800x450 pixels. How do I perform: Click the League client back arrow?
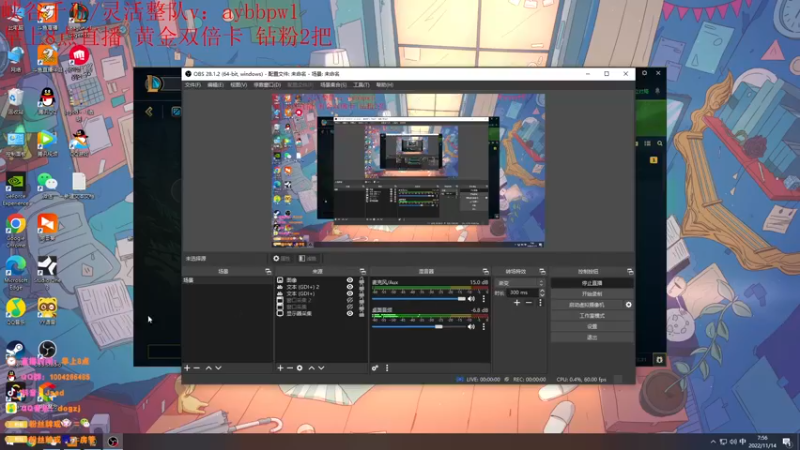tap(149, 111)
